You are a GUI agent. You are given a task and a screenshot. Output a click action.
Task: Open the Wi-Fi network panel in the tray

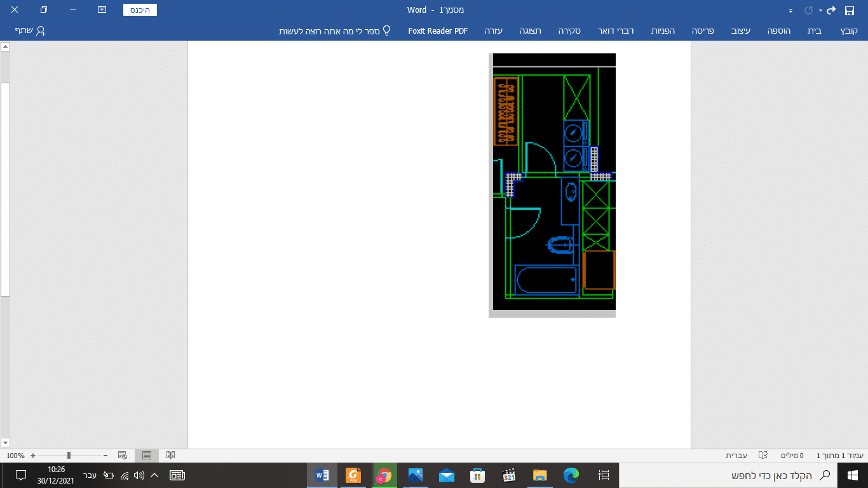(x=125, y=475)
